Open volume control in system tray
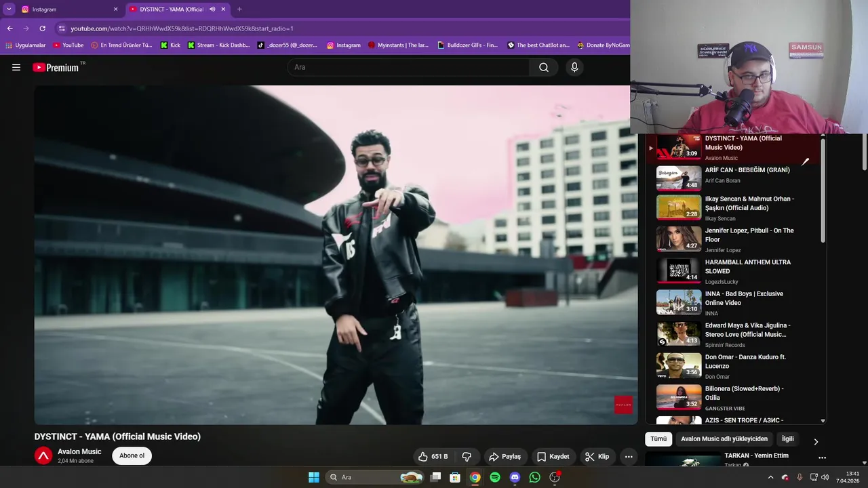 (825, 477)
